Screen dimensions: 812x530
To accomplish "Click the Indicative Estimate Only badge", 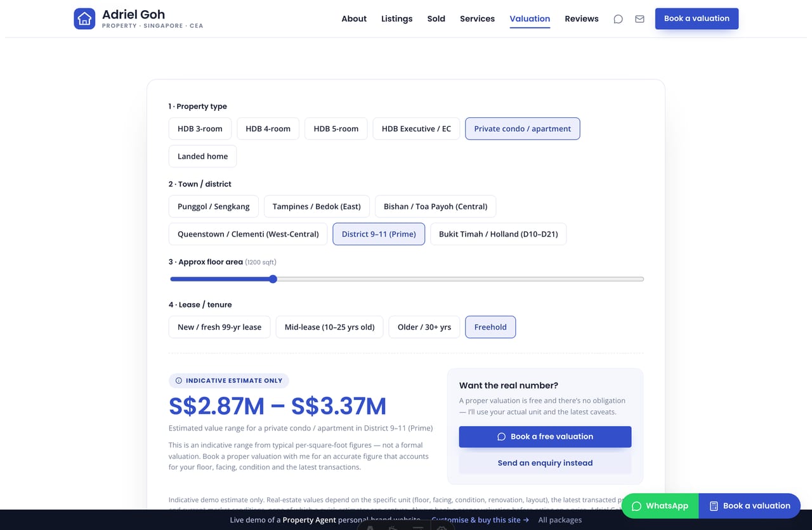I will [x=229, y=381].
